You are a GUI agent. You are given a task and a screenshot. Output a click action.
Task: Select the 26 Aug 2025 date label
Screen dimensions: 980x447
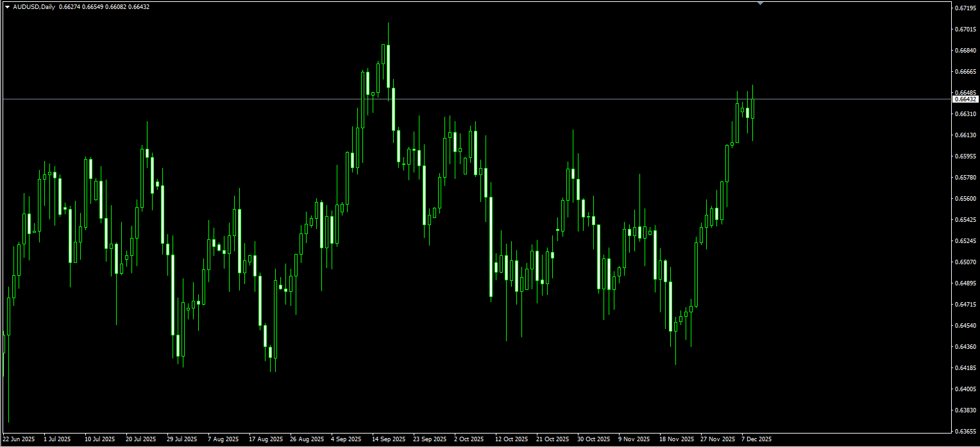(x=307, y=439)
